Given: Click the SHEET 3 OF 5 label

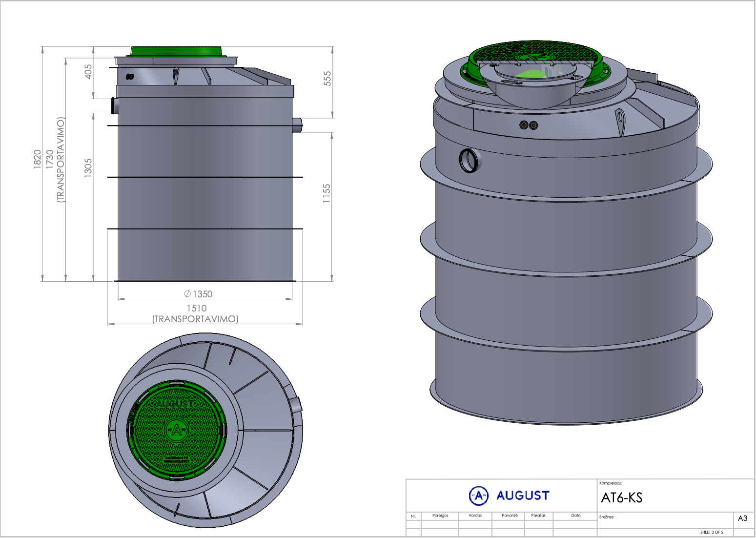Looking at the screenshot, I should (712, 532).
